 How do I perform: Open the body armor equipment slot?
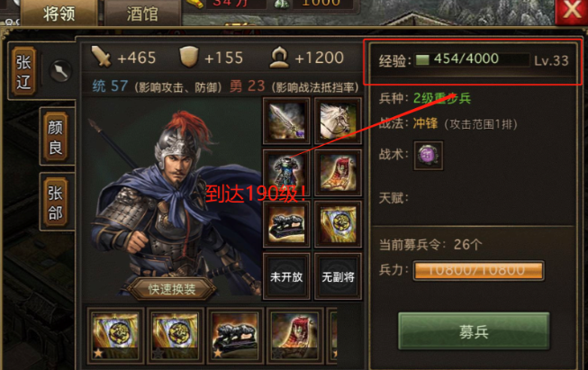tap(286, 173)
